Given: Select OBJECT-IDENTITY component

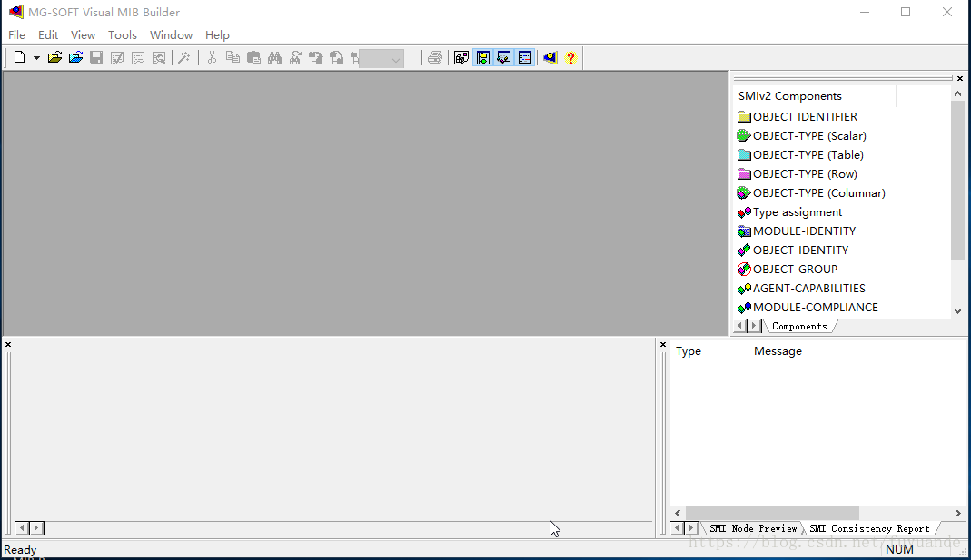Looking at the screenshot, I should [x=793, y=251].
